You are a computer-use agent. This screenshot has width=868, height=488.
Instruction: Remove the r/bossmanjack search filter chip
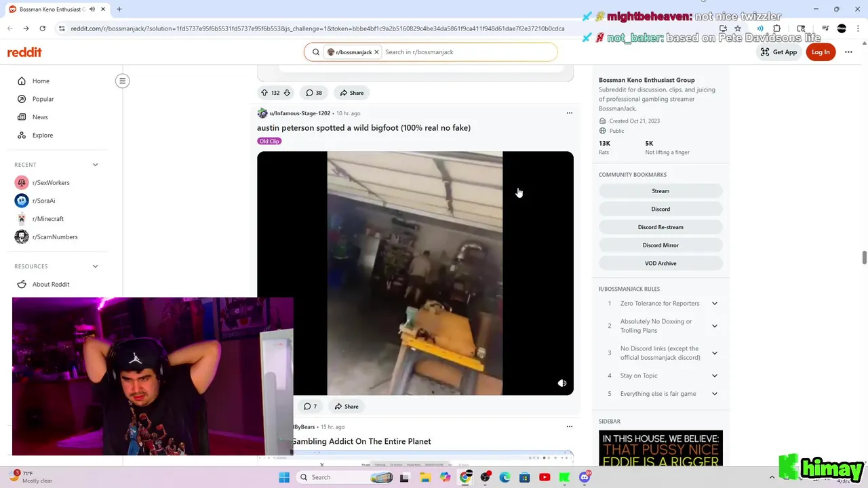click(376, 52)
